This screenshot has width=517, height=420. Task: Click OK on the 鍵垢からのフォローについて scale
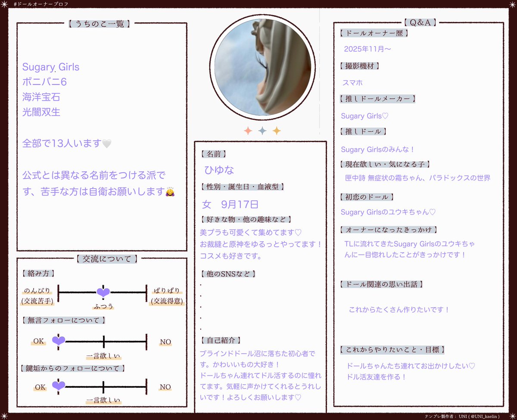[40, 387]
